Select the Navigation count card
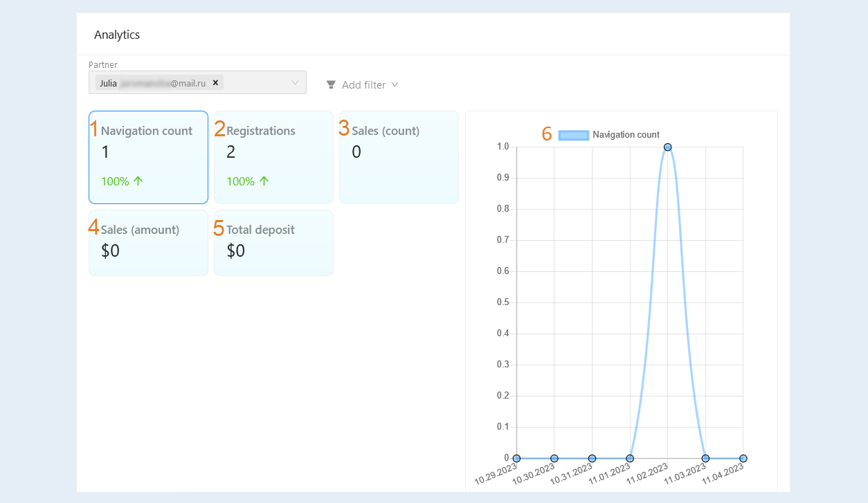The image size is (868, 503). [x=148, y=157]
